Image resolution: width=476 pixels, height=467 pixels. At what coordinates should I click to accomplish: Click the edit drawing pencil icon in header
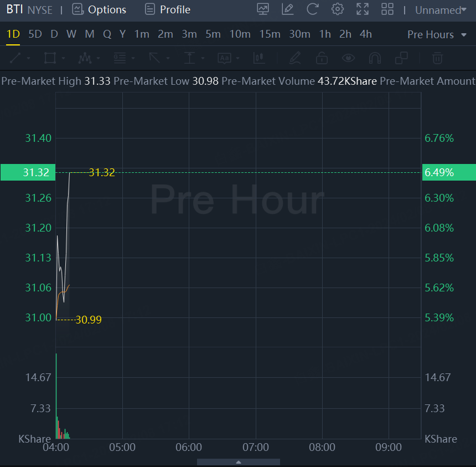287,9
